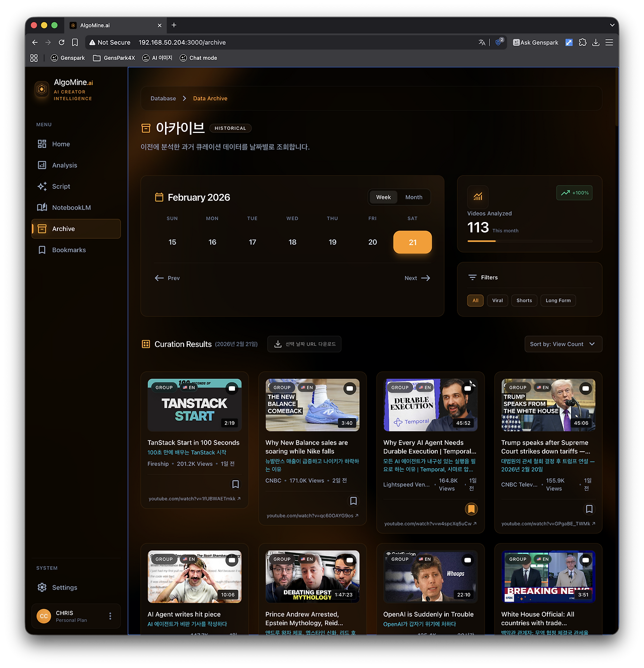Enable the Shorts filter
This screenshot has height=668, width=644.
(x=524, y=300)
